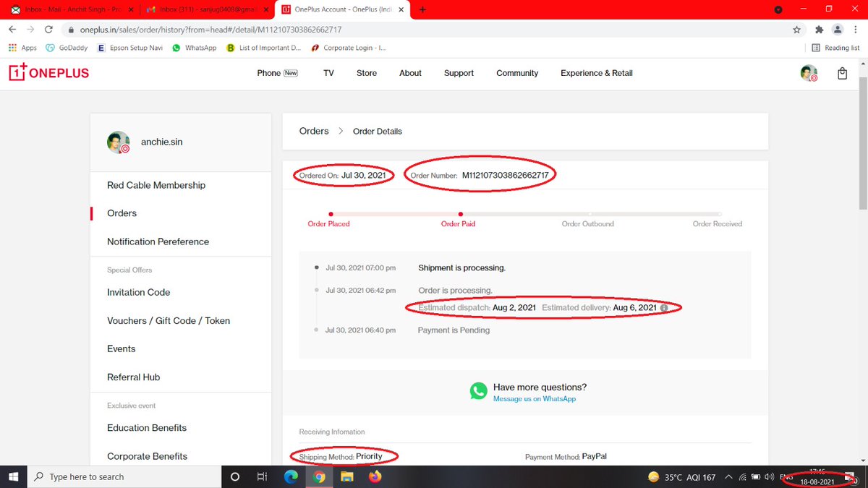Go to Red Cable Membership

(156, 185)
